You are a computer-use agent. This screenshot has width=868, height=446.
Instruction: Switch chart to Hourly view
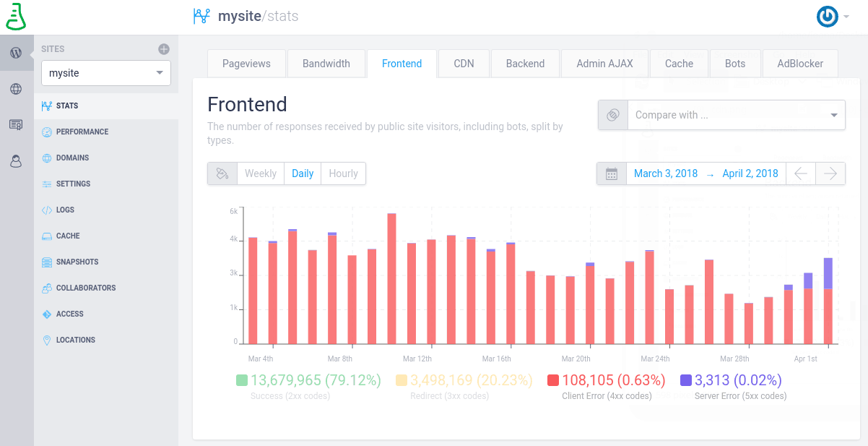click(343, 173)
